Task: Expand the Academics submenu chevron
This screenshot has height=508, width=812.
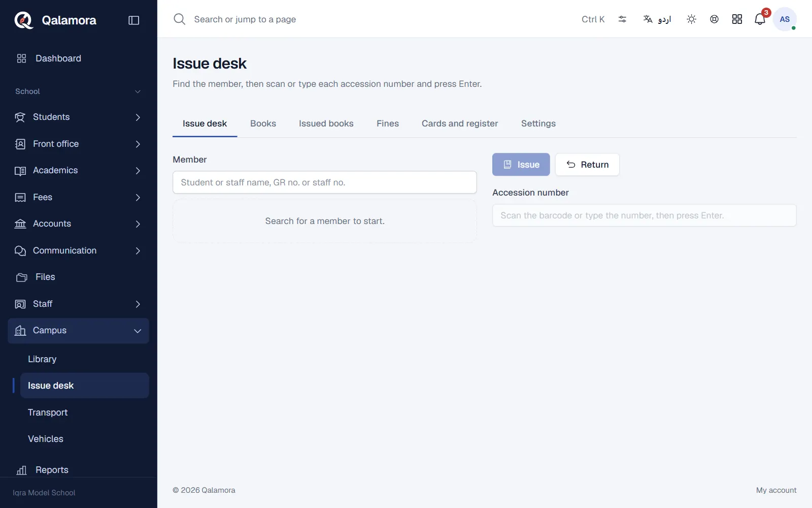Action: click(138, 171)
